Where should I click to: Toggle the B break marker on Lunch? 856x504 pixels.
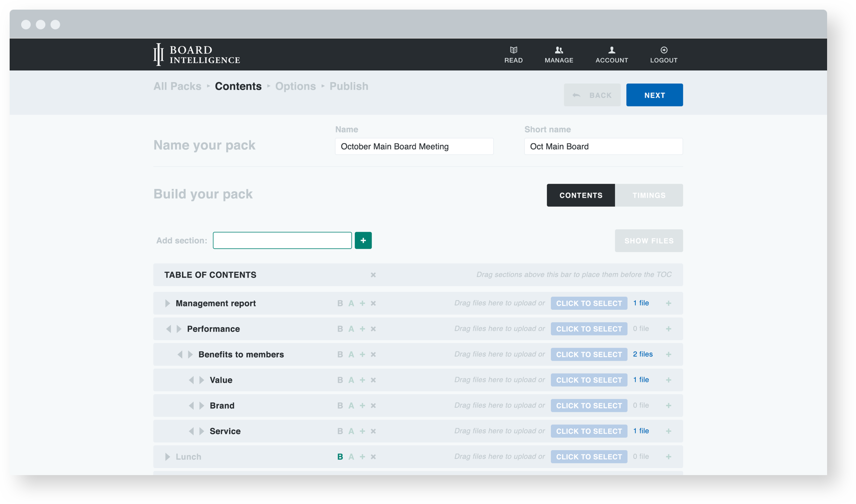(340, 456)
